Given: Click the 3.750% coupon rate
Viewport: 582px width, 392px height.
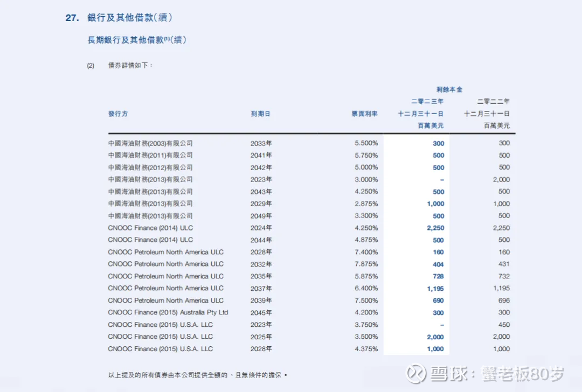Looking at the screenshot, I should tap(366, 325).
